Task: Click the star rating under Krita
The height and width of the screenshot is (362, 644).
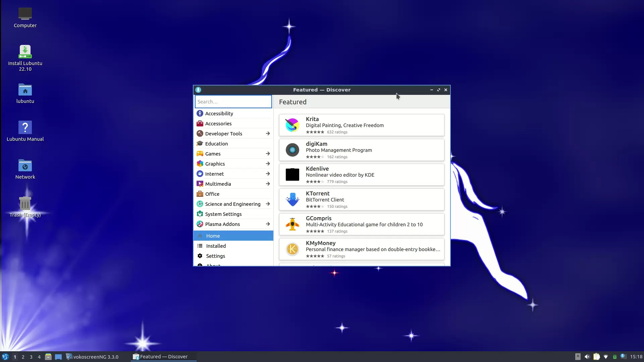Action: [x=315, y=132]
